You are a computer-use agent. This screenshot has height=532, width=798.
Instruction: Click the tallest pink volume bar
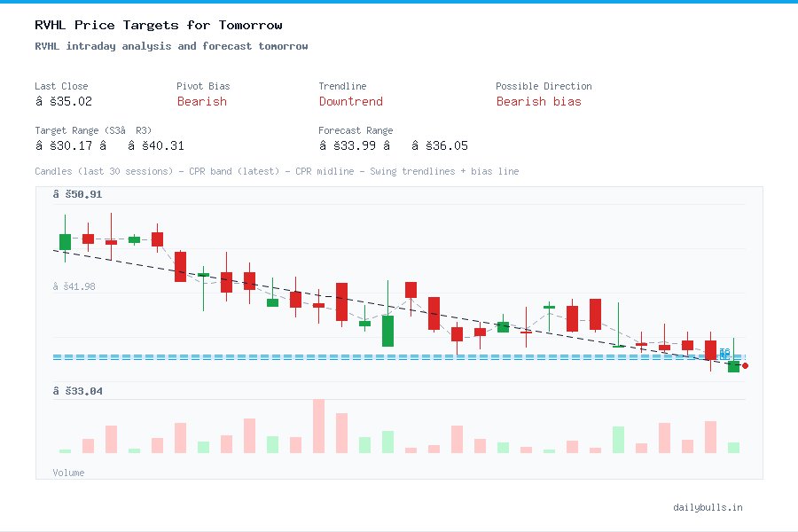click(x=317, y=426)
